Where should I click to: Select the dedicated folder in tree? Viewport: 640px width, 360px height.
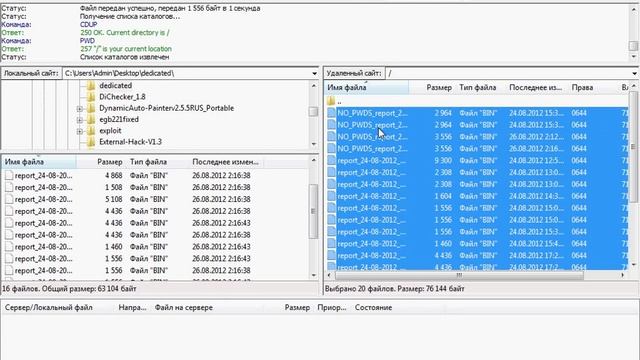[116, 86]
